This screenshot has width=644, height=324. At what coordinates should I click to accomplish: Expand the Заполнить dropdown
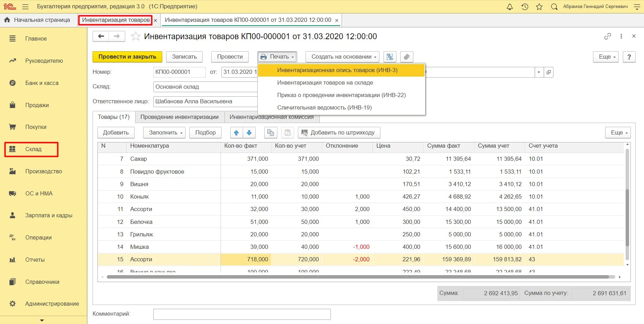coord(164,133)
